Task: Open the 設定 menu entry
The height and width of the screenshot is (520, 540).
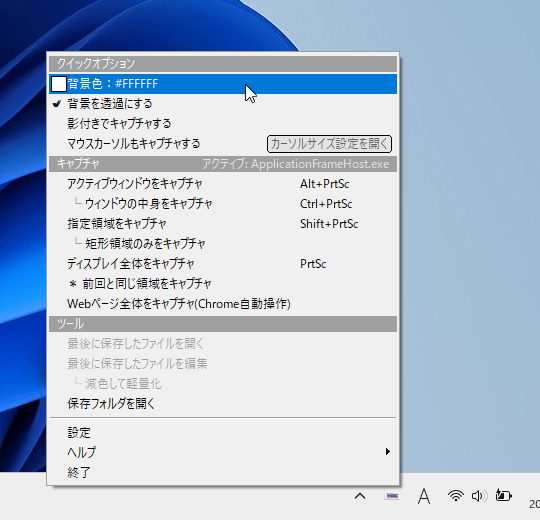Action: pos(223,432)
